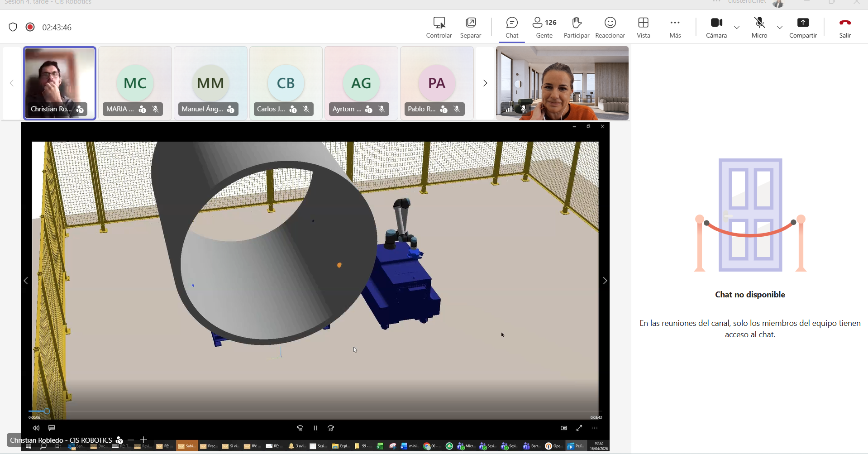Share screen using Compartir

[x=802, y=27]
